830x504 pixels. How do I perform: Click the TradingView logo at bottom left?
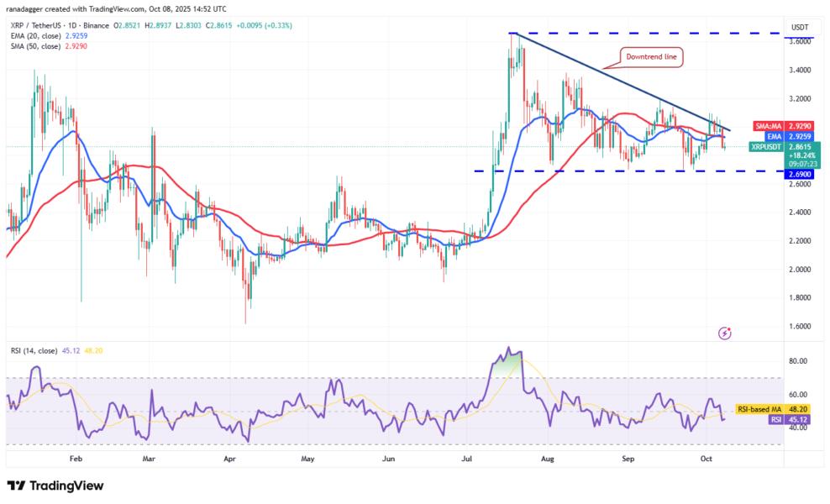pyautogui.click(x=55, y=486)
